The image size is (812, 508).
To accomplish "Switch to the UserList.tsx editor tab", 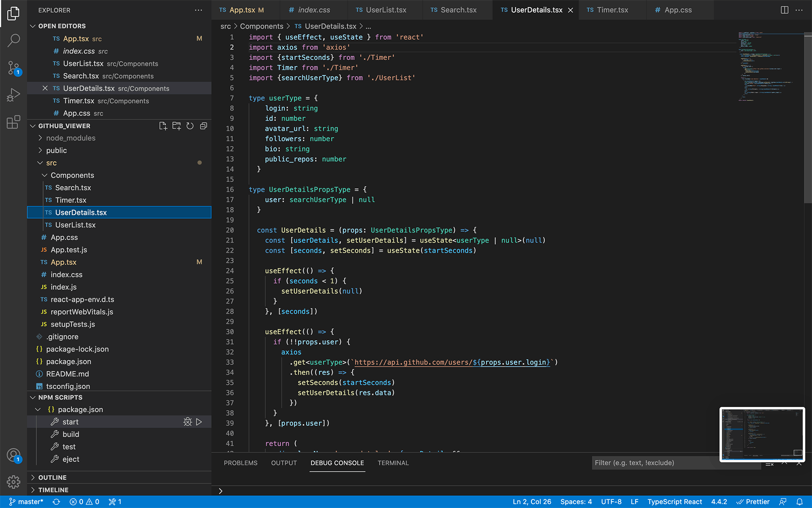I will coord(385,10).
